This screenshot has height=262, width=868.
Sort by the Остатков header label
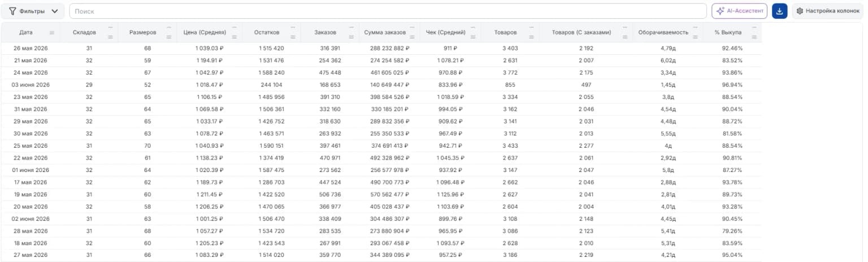click(x=267, y=33)
